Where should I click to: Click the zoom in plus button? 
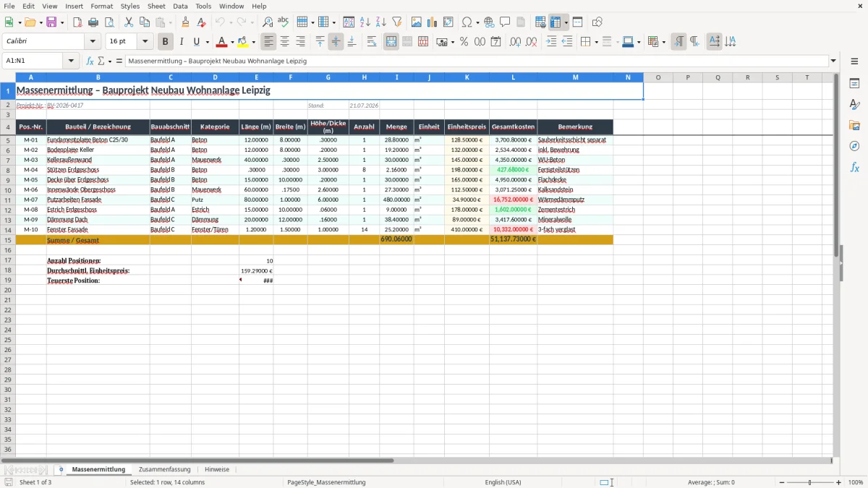[839, 482]
